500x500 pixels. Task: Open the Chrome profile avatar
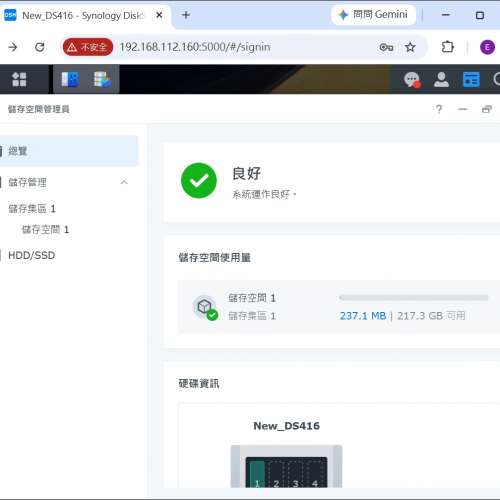(487, 47)
